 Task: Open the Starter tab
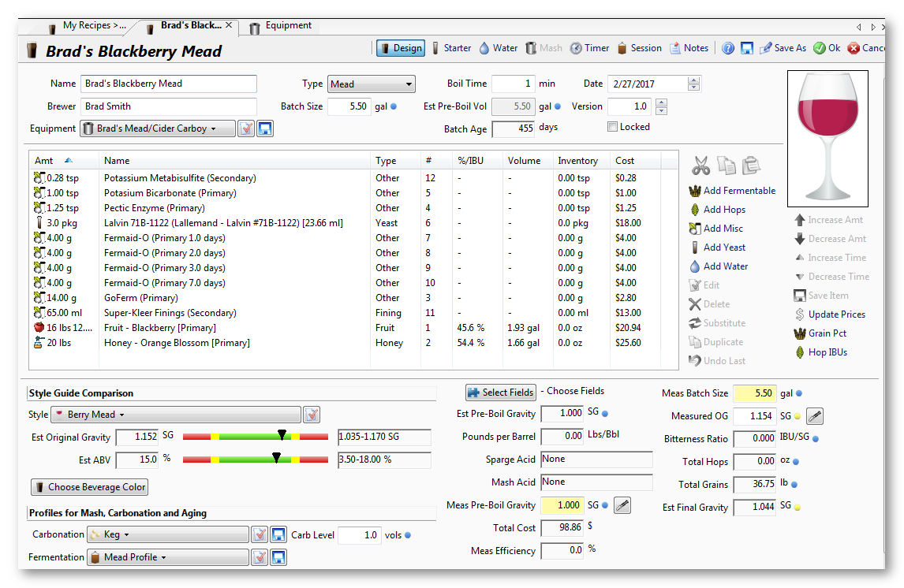(451, 48)
